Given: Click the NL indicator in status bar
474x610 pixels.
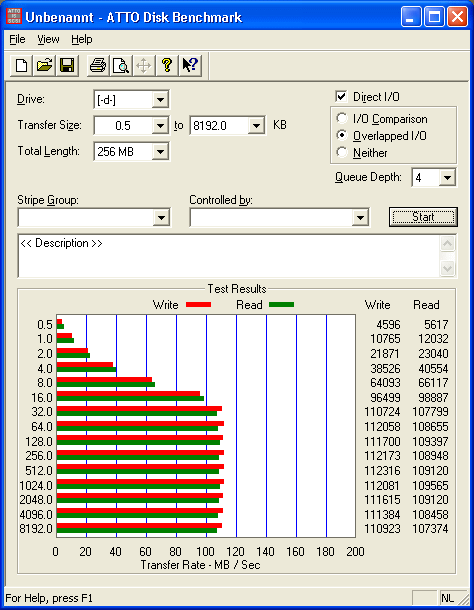Looking at the screenshot, I should coord(448,598).
